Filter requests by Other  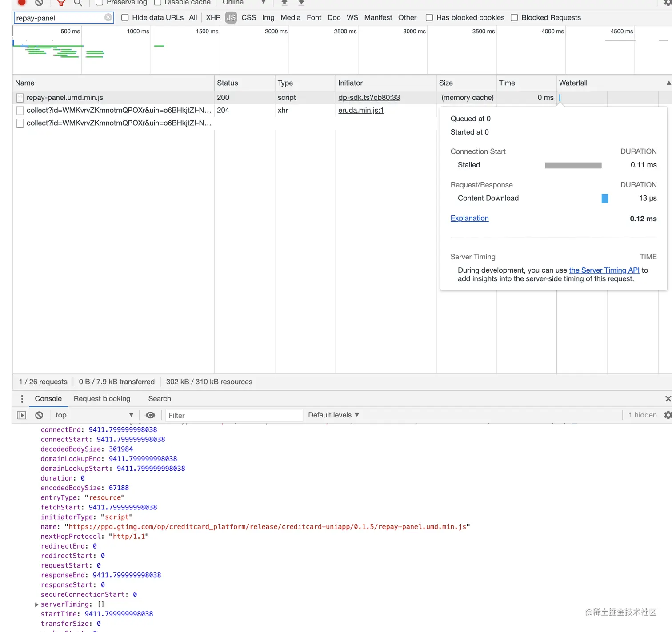408,18
